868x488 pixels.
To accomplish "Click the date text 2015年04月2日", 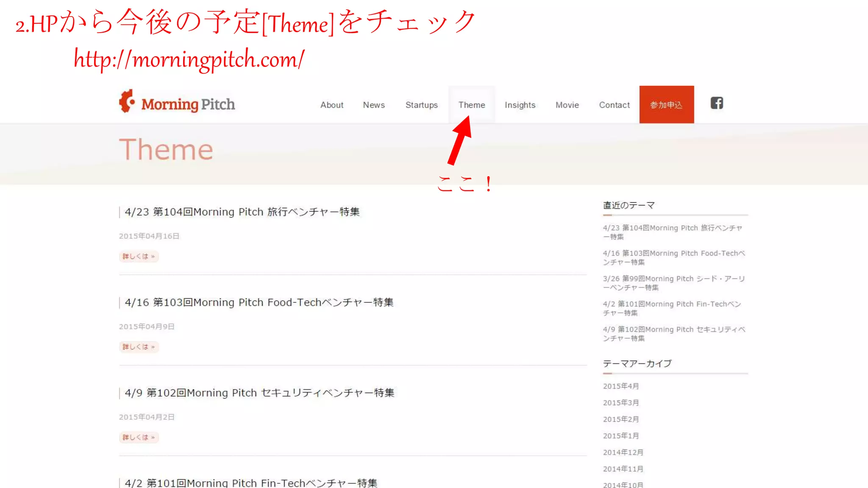I will click(147, 417).
